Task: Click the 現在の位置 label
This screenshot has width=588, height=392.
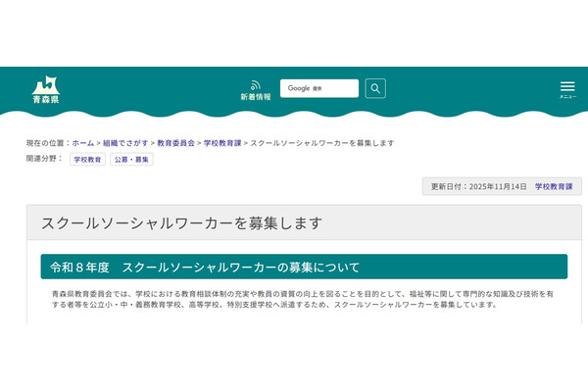Action: (47, 143)
